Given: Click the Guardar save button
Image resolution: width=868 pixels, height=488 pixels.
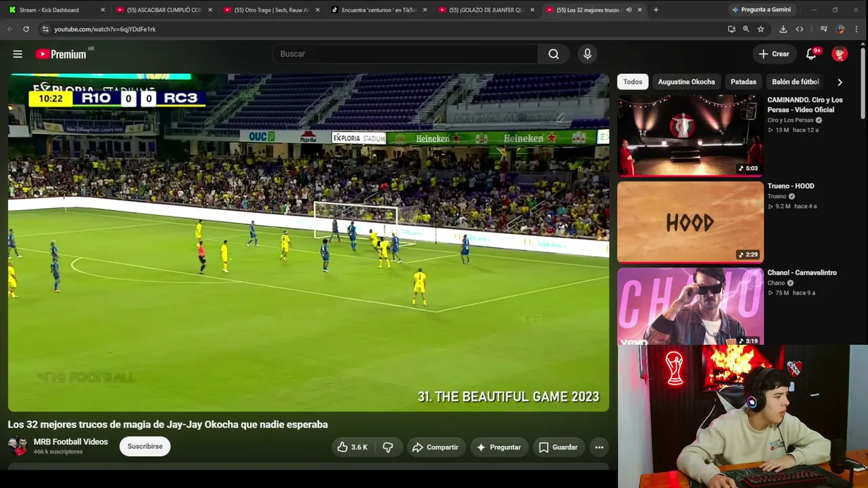Looking at the screenshot, I should (558, 447).
